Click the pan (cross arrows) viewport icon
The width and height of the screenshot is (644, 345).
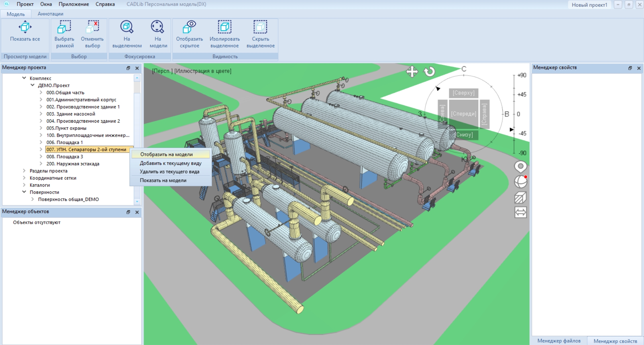pyautogui.click(x=412, y=71)
